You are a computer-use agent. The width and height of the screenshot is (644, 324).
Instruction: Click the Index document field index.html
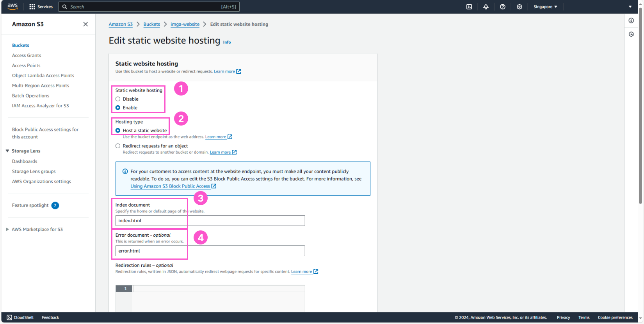[x=210, y=221]
